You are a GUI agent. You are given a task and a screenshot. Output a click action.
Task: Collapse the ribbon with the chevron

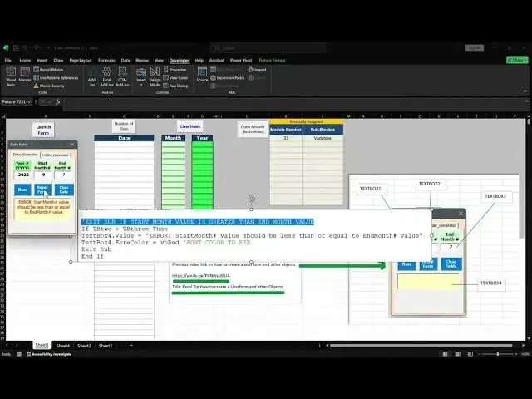point(525,91)
